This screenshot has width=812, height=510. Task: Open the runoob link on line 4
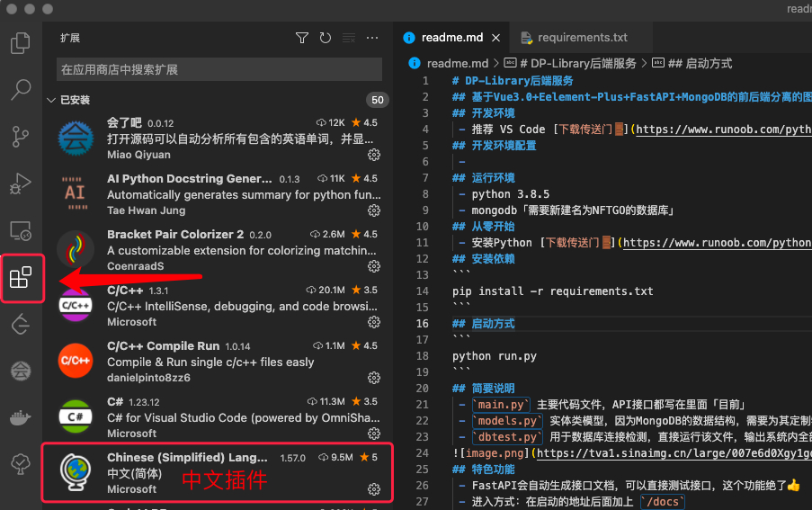pyautogui.click(x=724, y=130)
